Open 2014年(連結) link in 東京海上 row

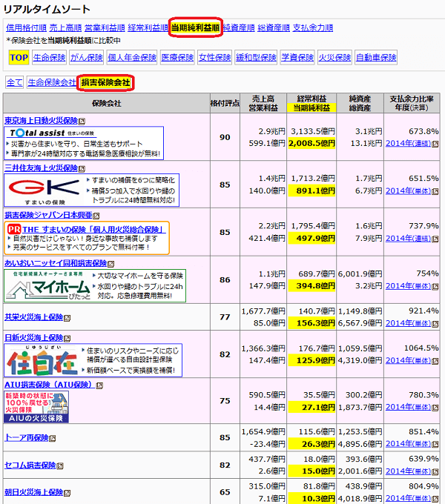click(408, 143)
